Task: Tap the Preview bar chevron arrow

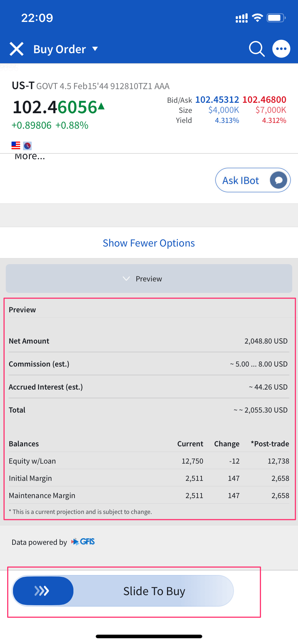Action: click(126, 279)
